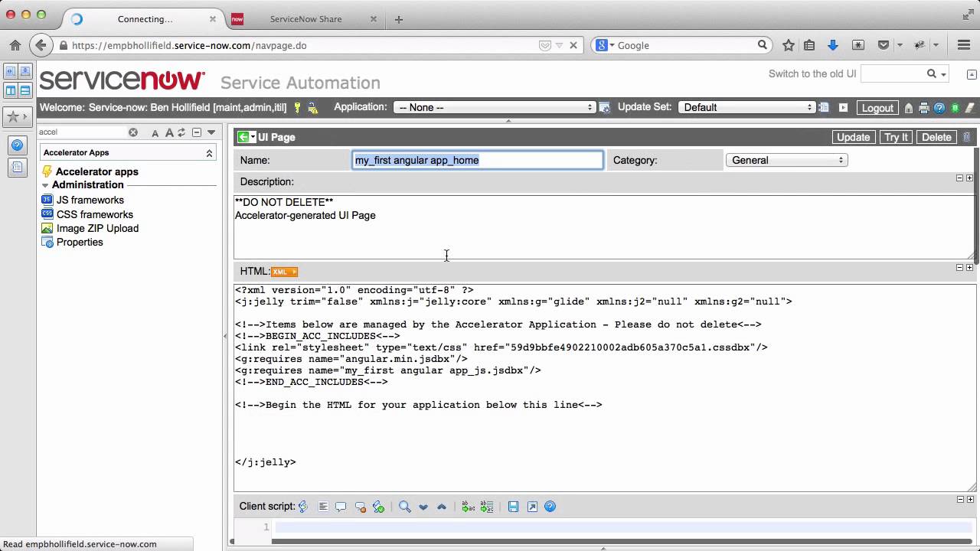Refresh the navigator with the arrows icon
This screenshot has width=980, height=551.
tap(182, 132)
